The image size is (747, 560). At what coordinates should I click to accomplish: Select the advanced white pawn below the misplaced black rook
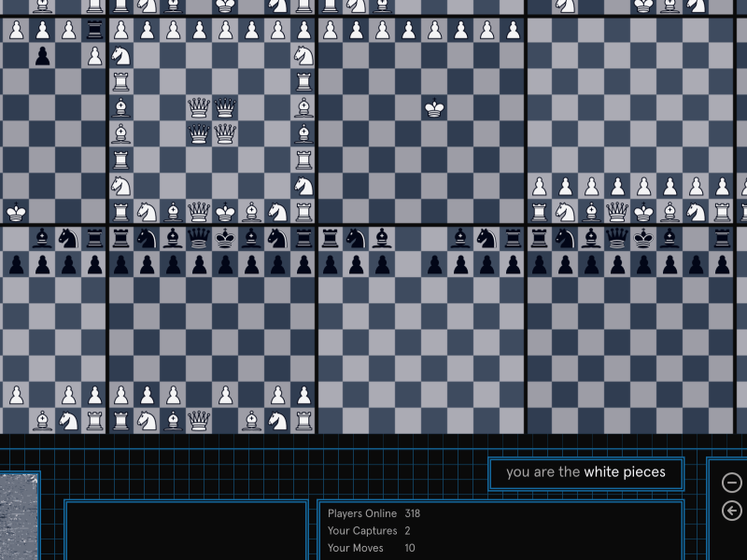tap(95, 56)
